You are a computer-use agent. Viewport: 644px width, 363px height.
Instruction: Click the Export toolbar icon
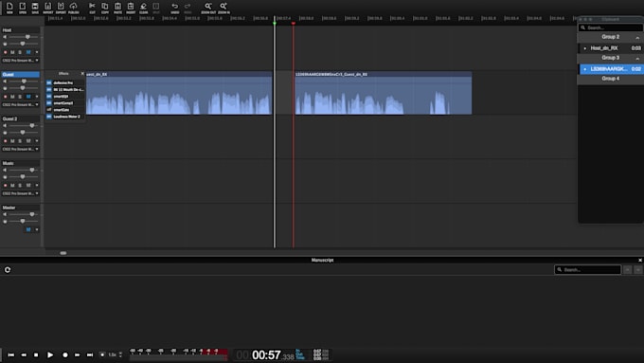pyautogui.click(x=61, y=7)
